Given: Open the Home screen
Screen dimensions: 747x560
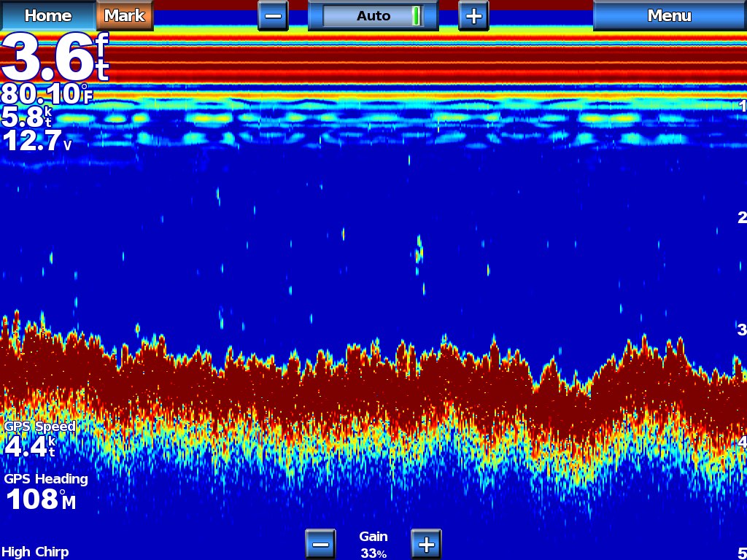Looking at the screenshot, I should click(x=48, y=15).
